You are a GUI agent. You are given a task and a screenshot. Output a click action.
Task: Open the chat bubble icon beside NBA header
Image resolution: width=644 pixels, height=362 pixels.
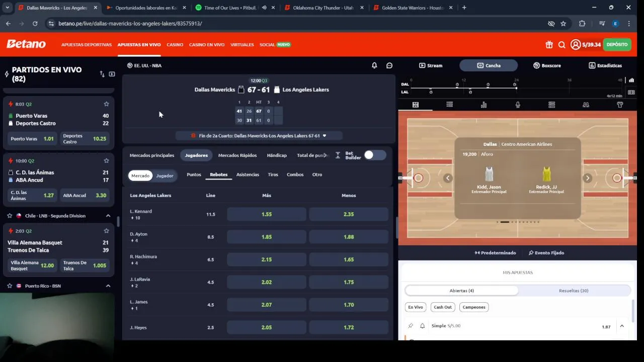[x=389, y=65]
